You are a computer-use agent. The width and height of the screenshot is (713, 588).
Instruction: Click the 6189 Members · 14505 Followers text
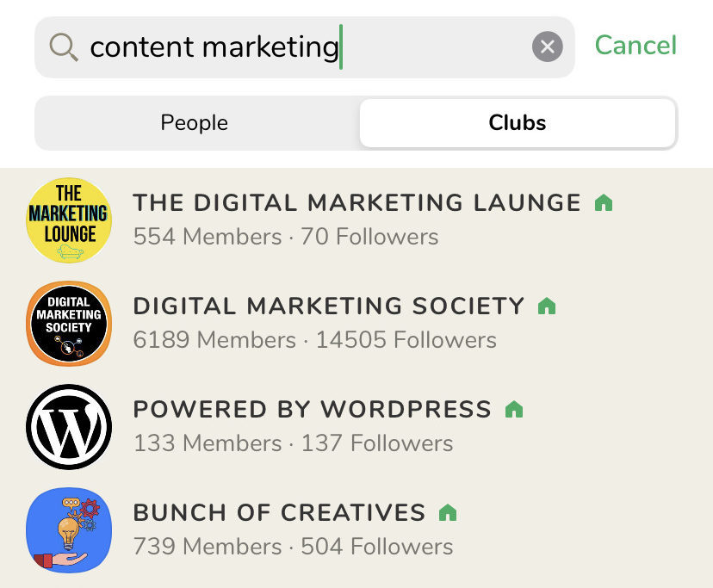pyautogui.click(x=314, y=340)
